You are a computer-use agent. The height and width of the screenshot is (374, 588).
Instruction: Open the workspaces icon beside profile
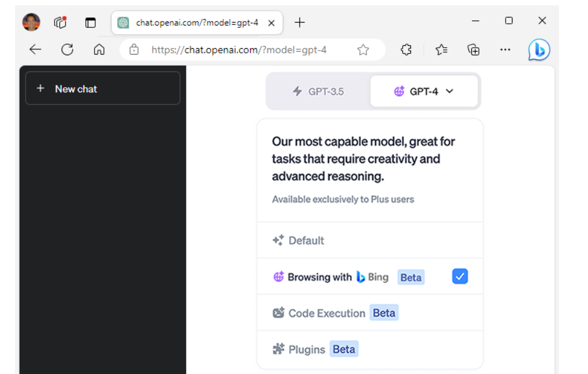(60, 22)
